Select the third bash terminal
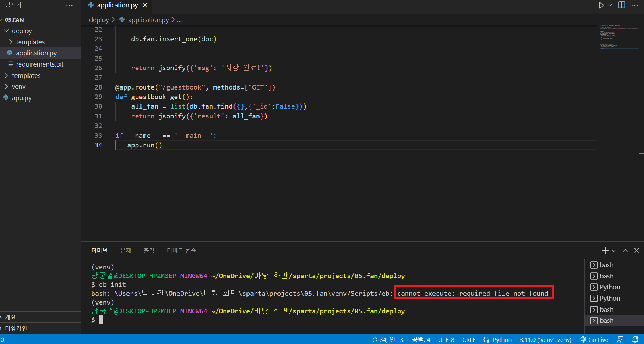 614,309
